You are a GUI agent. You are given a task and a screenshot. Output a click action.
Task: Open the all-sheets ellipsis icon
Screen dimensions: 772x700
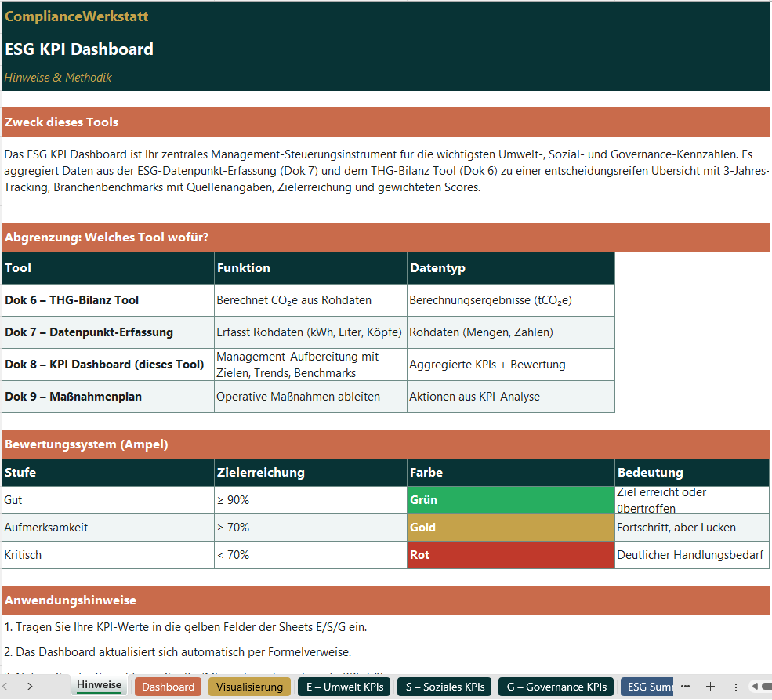[x=687, y=686]
